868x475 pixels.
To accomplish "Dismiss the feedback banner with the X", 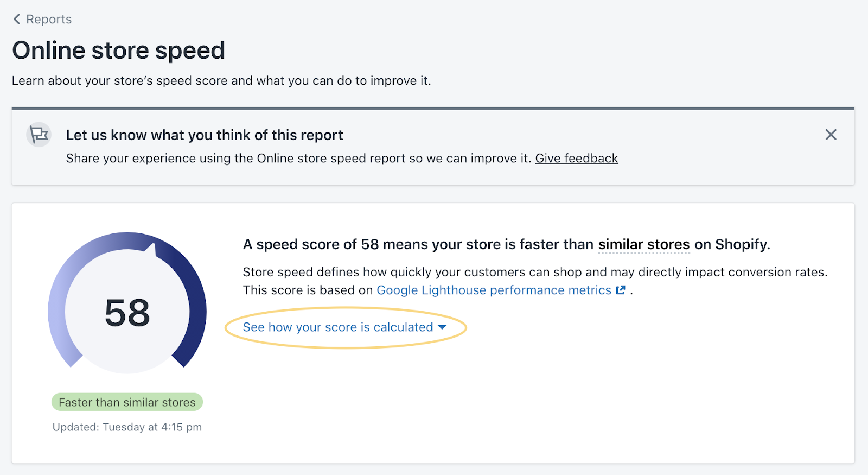I will (831, 135).
